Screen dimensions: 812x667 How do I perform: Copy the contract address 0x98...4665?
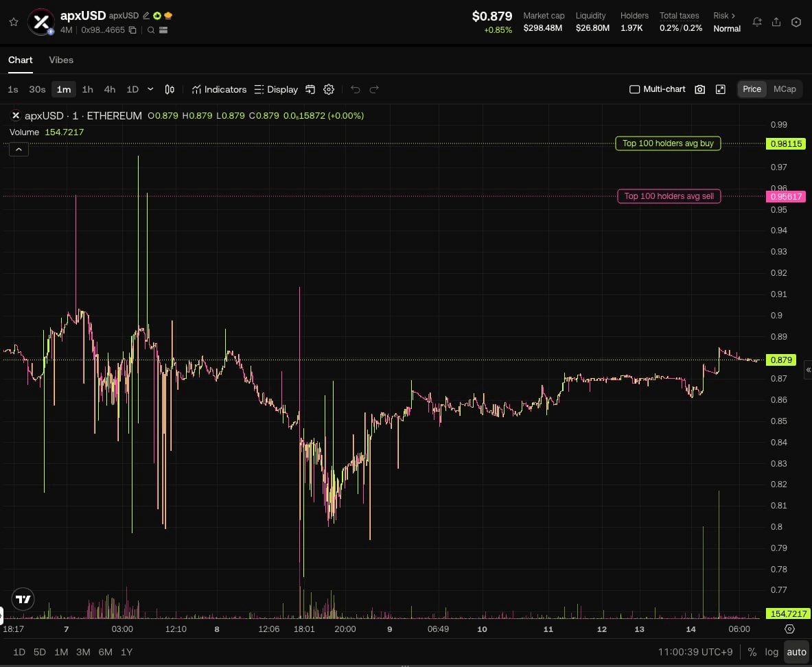pos(132,30)
